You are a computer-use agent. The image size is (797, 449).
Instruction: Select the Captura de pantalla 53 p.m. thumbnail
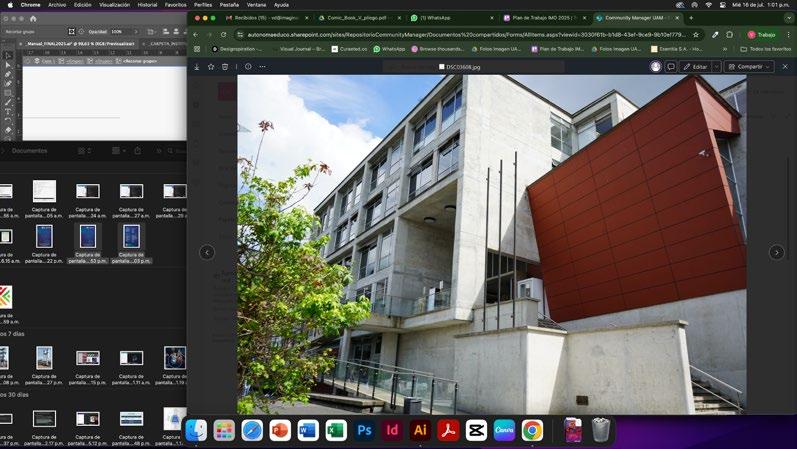tap(88, 236)
